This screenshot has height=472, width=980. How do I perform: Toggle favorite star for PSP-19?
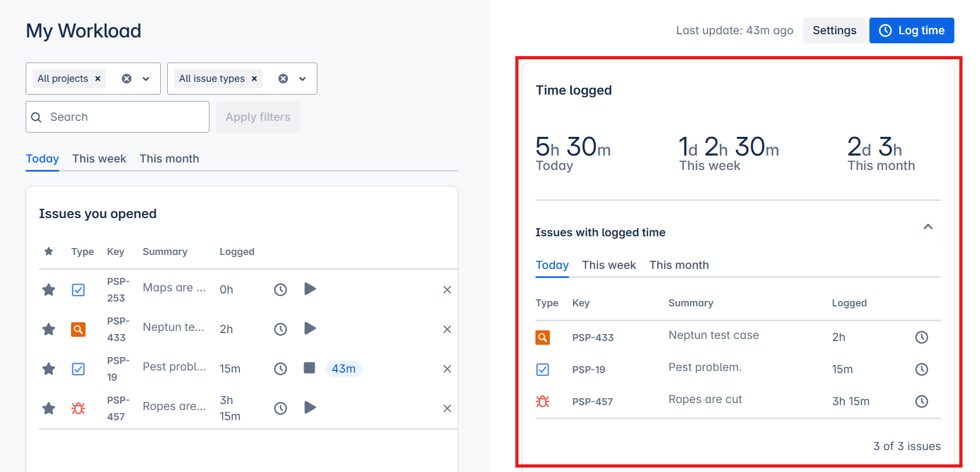pos(49,369)
